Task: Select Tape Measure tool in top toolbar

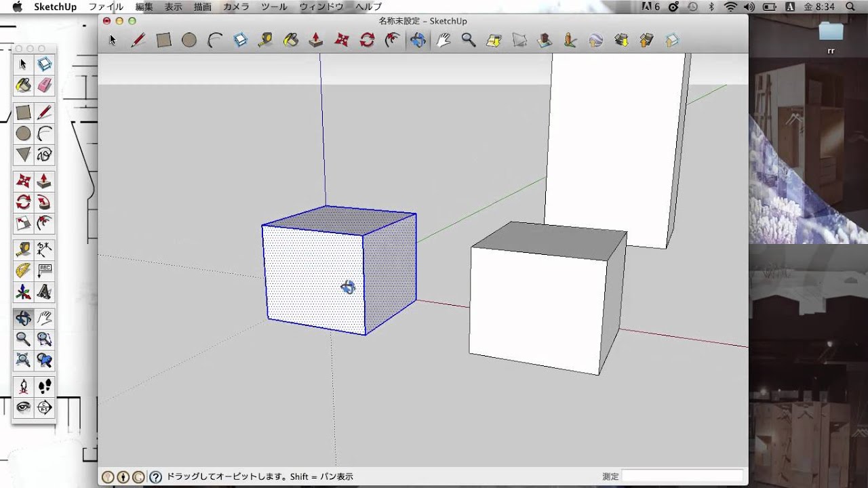Action: click(265, 40)
